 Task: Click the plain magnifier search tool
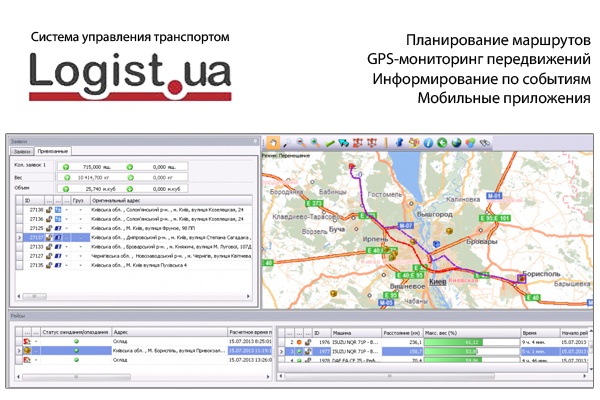coord(287,143)
